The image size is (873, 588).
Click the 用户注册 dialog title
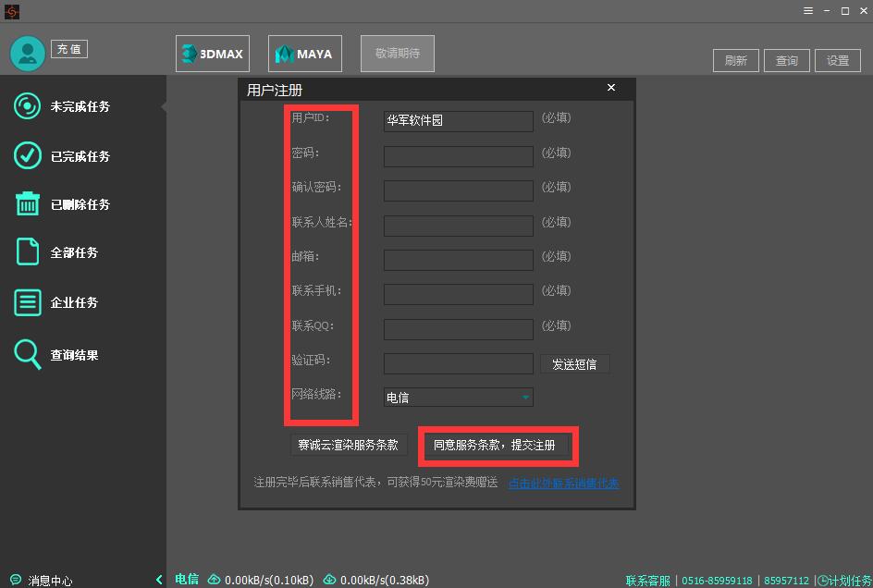(x=275, y=91)
